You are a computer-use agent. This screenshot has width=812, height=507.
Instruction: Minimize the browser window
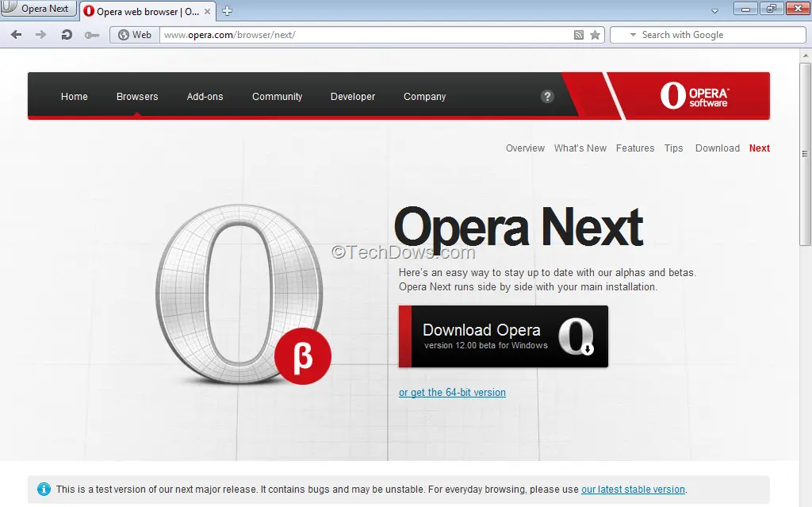click(x=745, y=9)
